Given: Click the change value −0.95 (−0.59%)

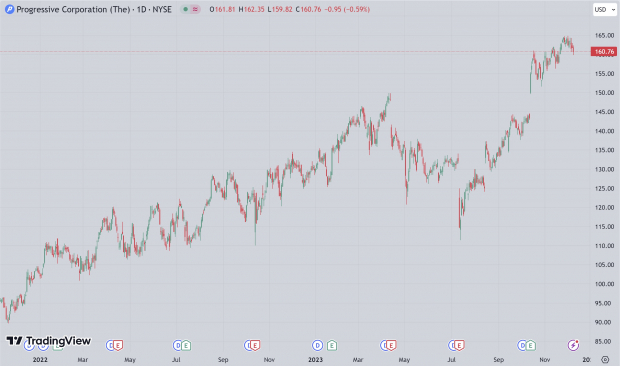Looking at the screenshot, I should click(x=347, y=9).
